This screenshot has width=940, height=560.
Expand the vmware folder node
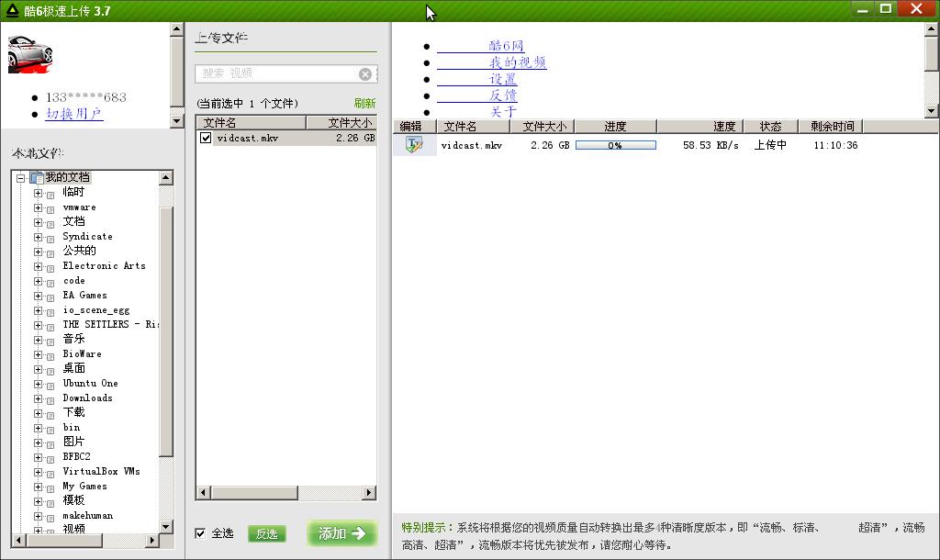pos(38,207)
